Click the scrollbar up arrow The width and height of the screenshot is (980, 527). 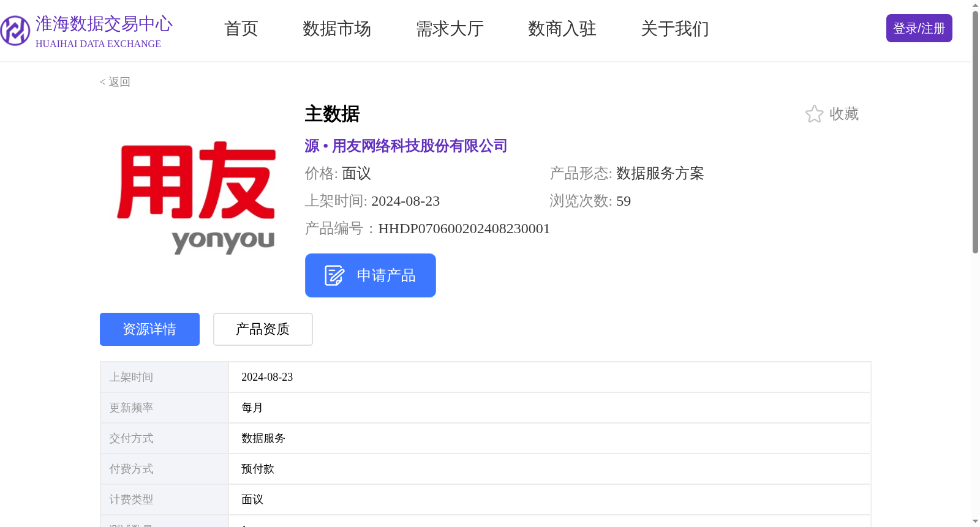point(975,5)
